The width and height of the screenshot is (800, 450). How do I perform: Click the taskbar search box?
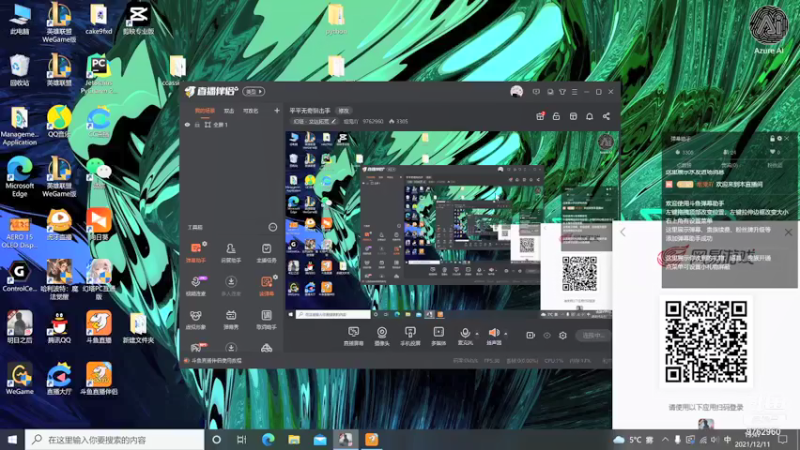[114, 439]
